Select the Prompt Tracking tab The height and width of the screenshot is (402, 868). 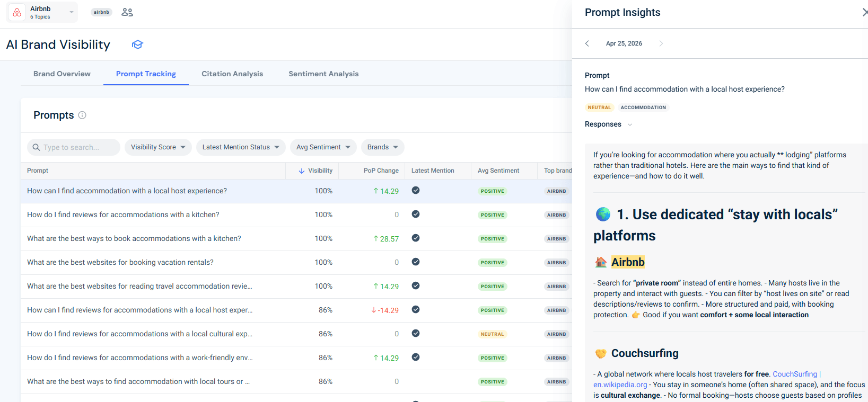click(146, 74)
